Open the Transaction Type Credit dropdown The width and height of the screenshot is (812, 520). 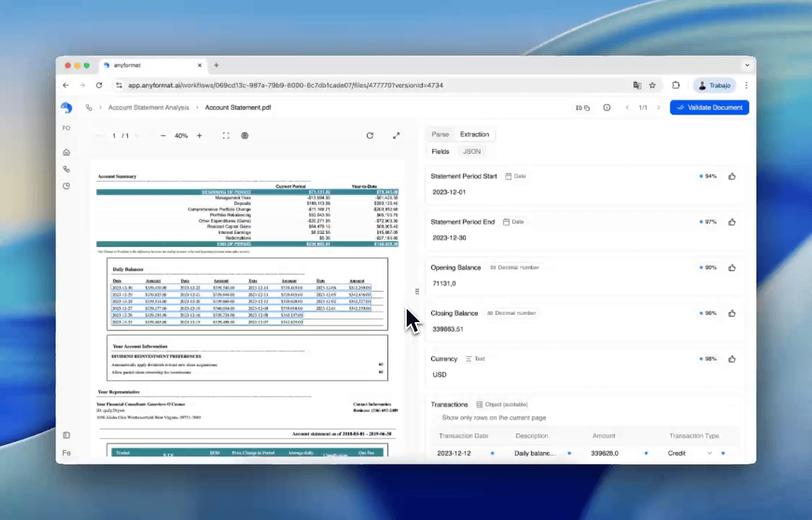(690, 453)
